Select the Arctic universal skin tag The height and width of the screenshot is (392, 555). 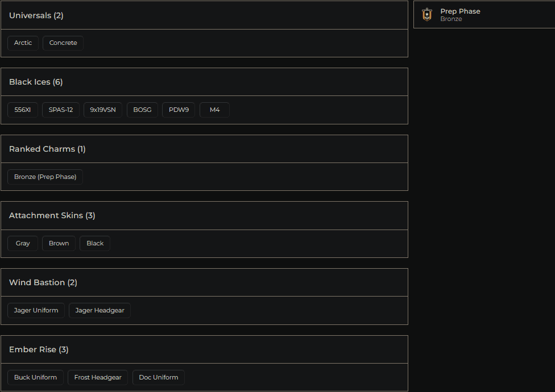click(x=23, y=43)
